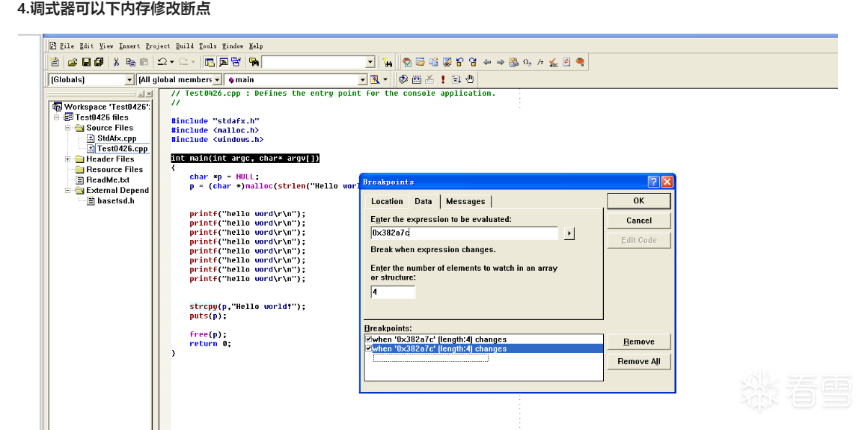The height and width of the screenshot is (430, 868).
Task: Click the Undo arrow icon
Action: click(162, 62)
